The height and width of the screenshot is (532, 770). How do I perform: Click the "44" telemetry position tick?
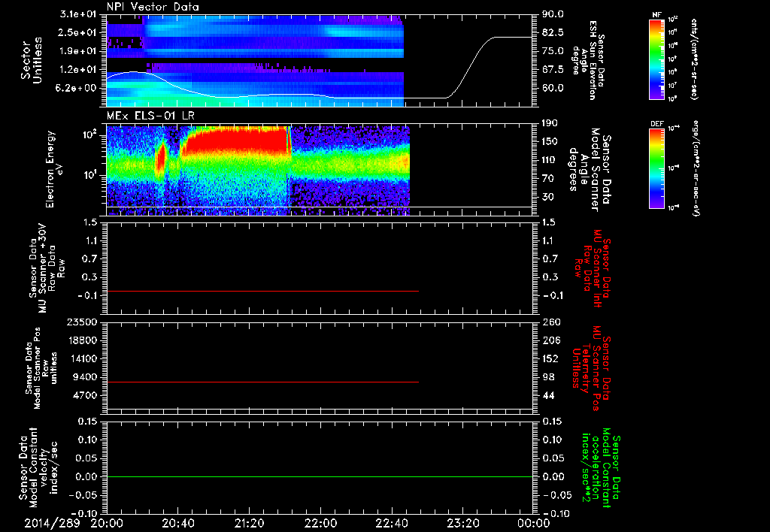pyautogui.click(x=547, y=395)
